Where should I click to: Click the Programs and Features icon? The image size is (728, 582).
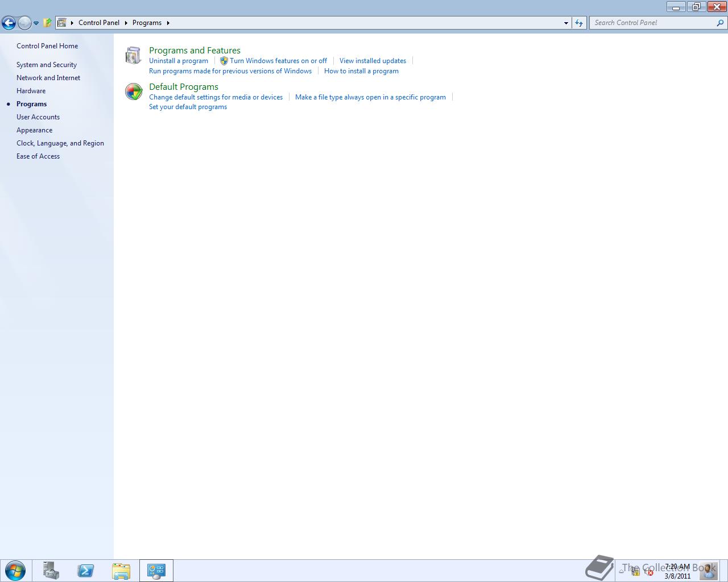[x=133, y=55]
